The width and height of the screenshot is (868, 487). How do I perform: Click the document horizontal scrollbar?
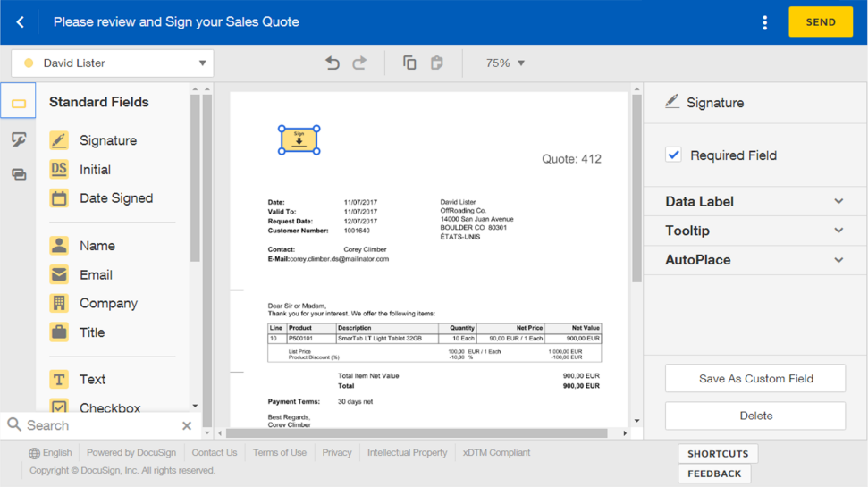coord(417,432)
